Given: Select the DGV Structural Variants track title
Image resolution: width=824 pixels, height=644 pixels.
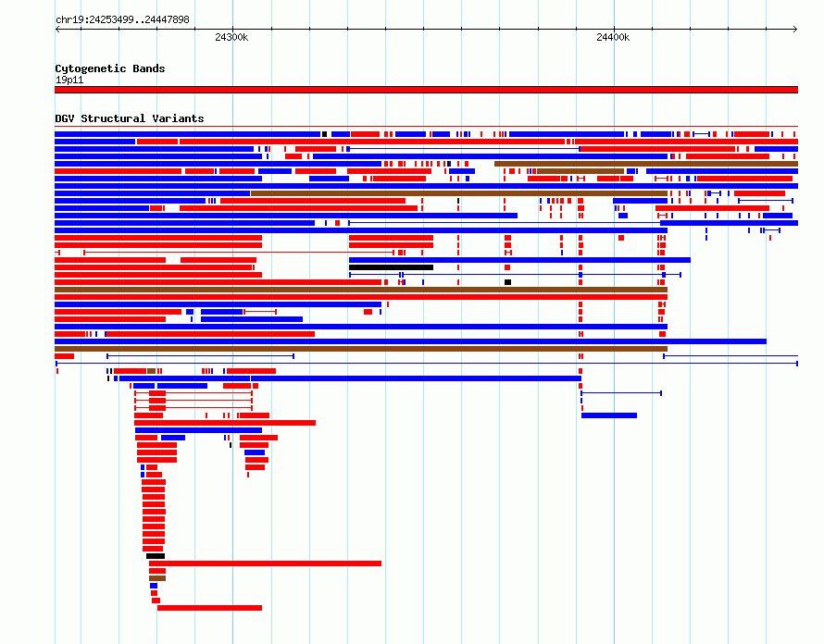Looking at the screenshot, I should click(130, 118).
